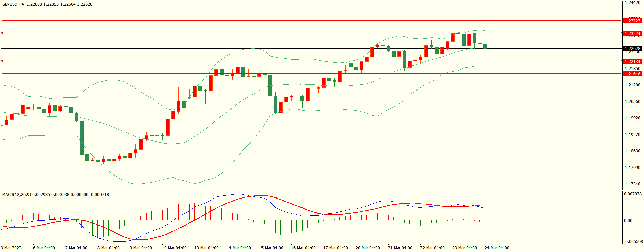This screenshot has width=644, height=252.
Task: Select left handle of the 1.23224 horizontal line
Action: (2, 33)
